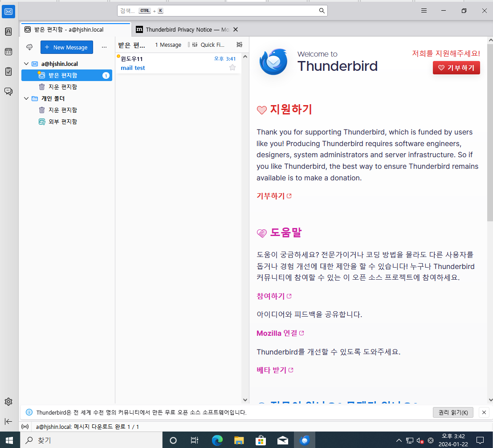Select the 받은 편지함 folder

(67, 75)
